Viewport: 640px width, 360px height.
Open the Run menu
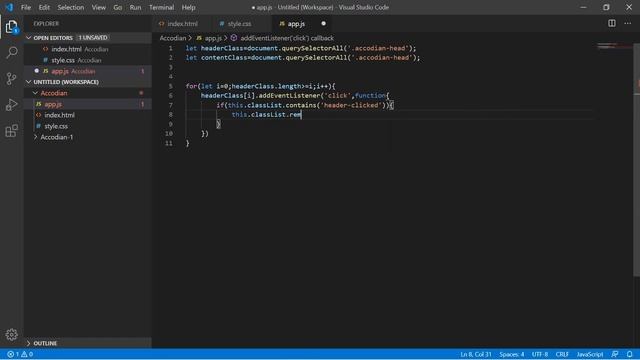135,7
